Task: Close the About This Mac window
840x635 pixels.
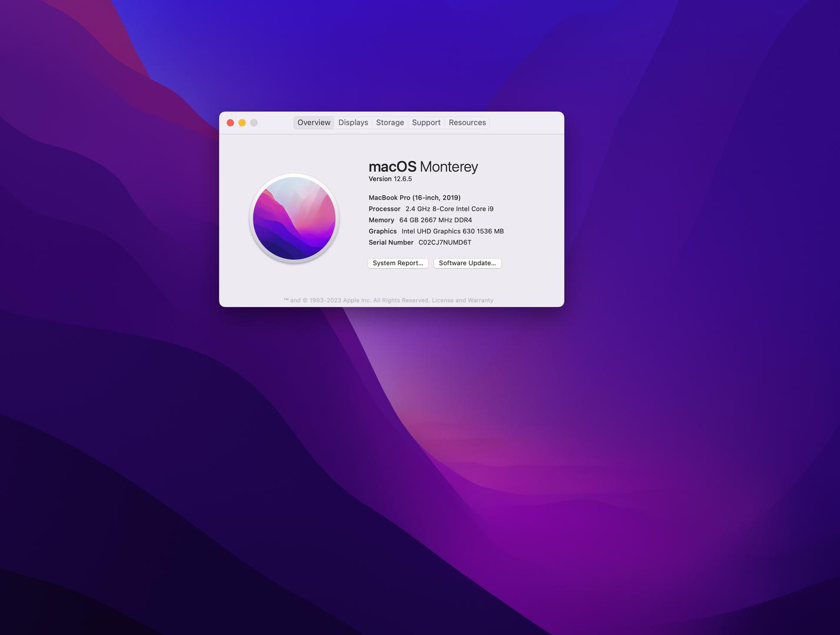Action: pyautogui.click(x=231, y=123)
